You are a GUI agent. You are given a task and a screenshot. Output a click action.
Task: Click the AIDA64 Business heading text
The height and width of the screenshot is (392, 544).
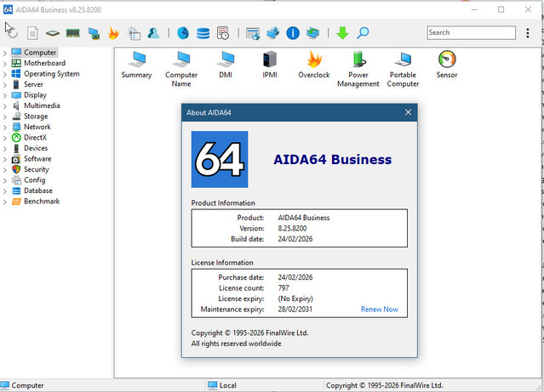332,159
